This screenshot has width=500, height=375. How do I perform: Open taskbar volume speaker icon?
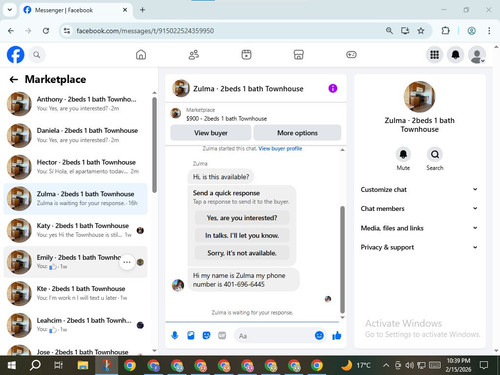409,365
